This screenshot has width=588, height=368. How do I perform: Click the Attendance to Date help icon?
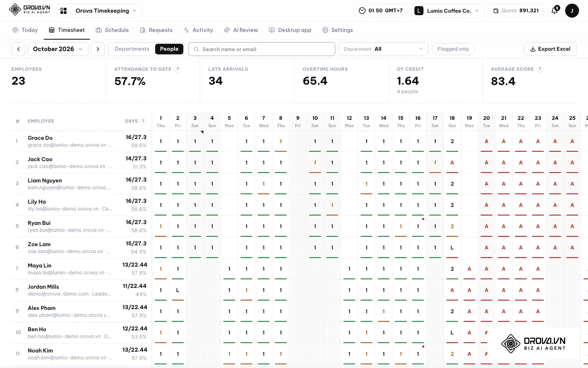click(178, 69)
